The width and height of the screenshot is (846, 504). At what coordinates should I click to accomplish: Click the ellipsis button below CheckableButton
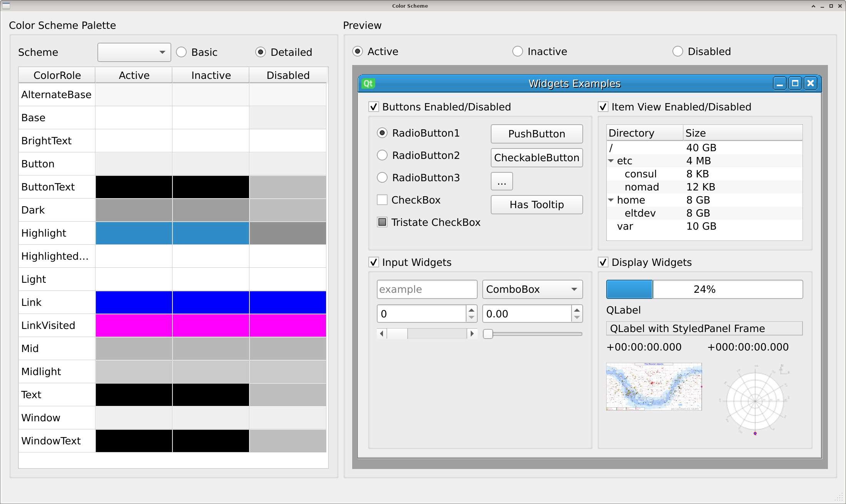click(502, 181)
